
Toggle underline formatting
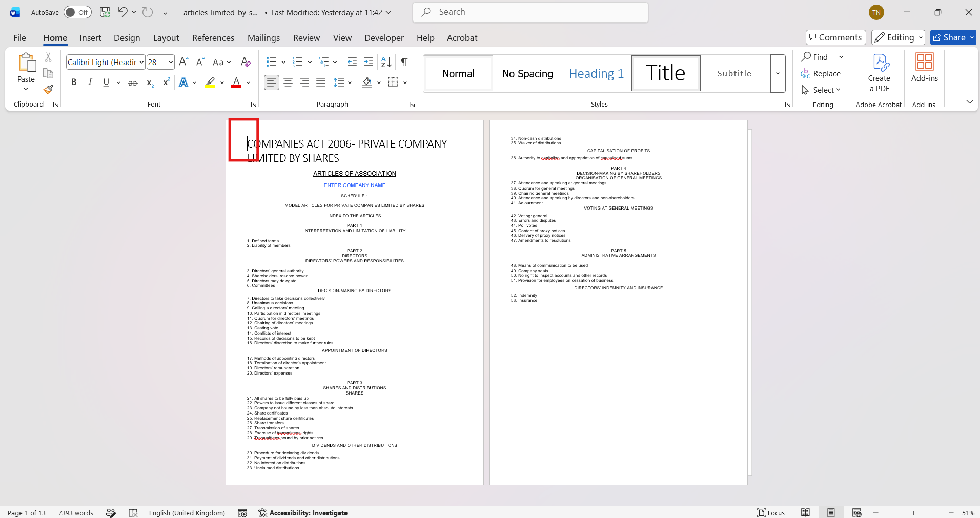(106, 82)
